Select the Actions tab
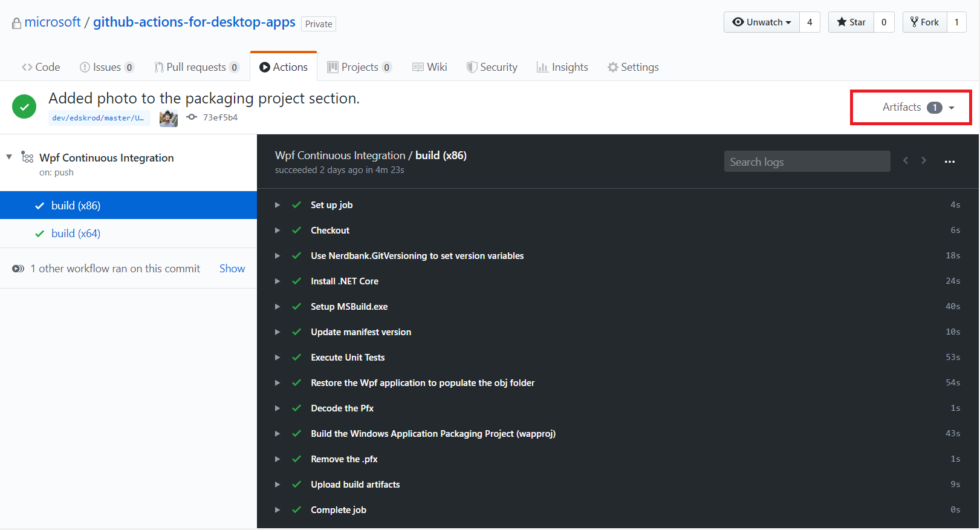The image size is (980, 530). tap(284, 67)
